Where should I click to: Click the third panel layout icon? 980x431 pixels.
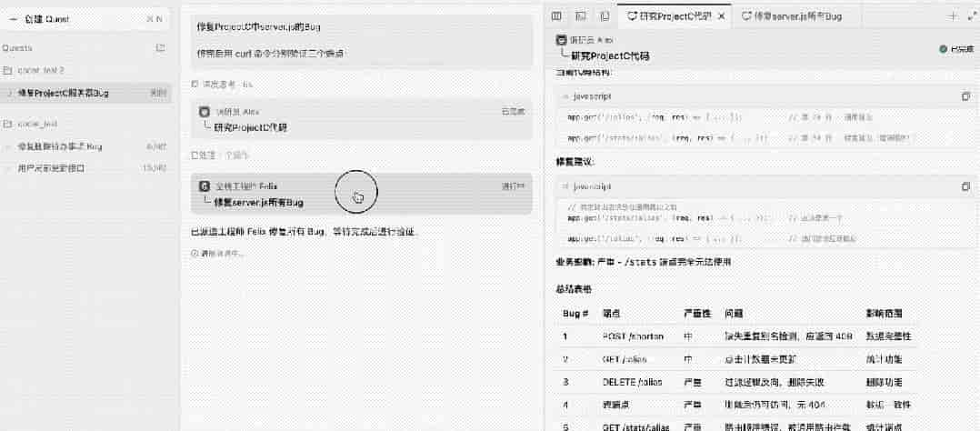pyautogui.click(x=605, y=16)
